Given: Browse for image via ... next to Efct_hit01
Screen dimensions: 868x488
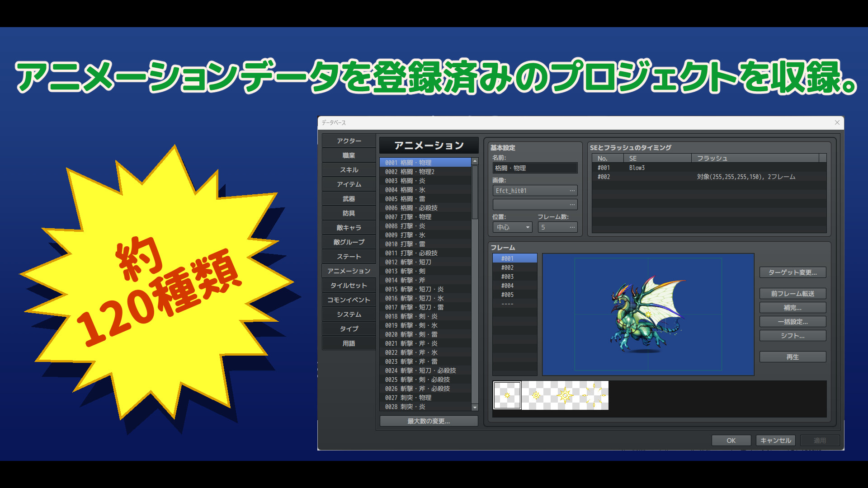Looking at the screenshot, I should [573, 190].
